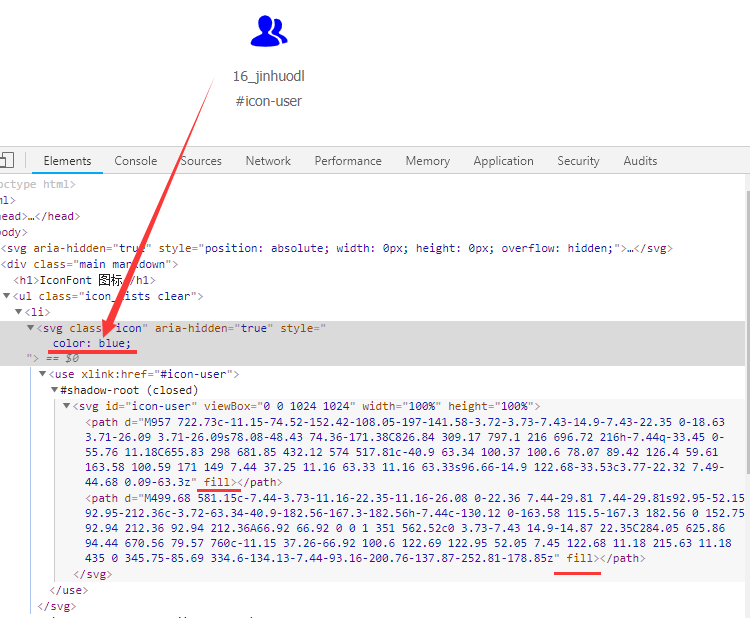Open the Sources tab

201,161
